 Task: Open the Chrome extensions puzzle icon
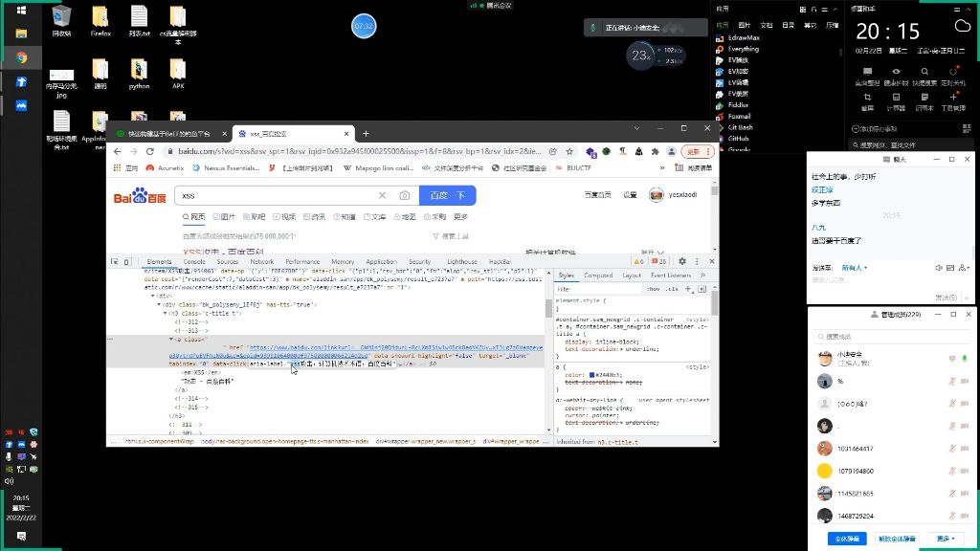[x=655, y=151]
